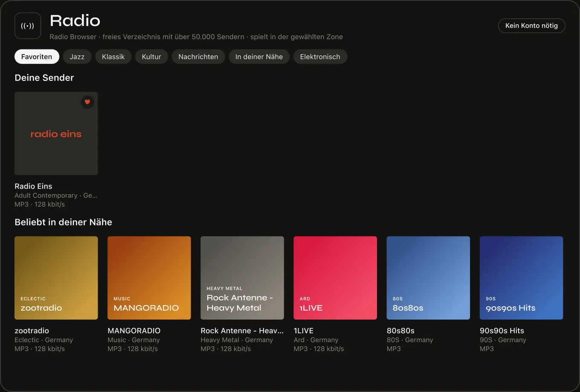Image resolution: width=580 pixels, height=392 pixels.
Task: Click the Eclectic · Germany description
Action: (44, 340)
